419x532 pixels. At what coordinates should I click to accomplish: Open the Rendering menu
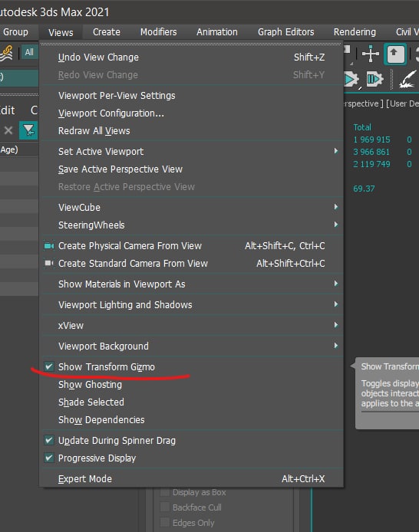coord(355,32)
